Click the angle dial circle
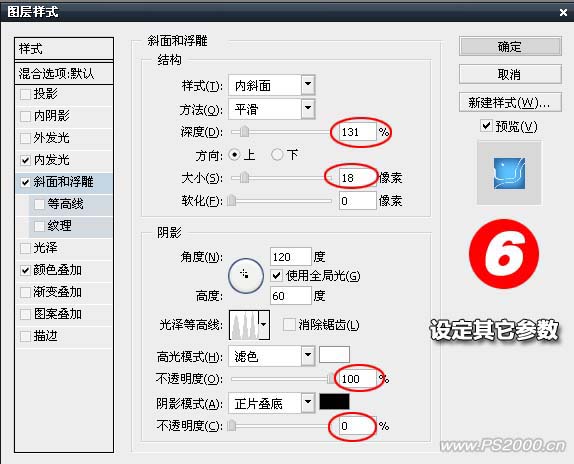 tap(246, 276)
